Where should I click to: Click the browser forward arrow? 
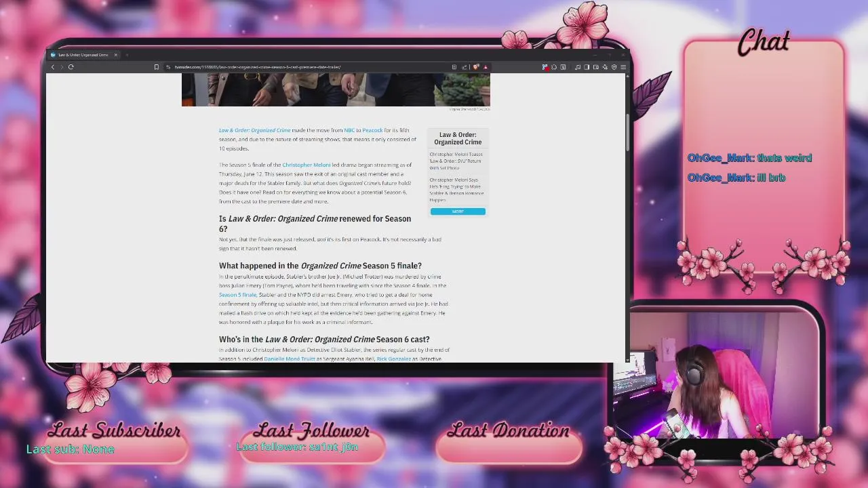[61, 67]
